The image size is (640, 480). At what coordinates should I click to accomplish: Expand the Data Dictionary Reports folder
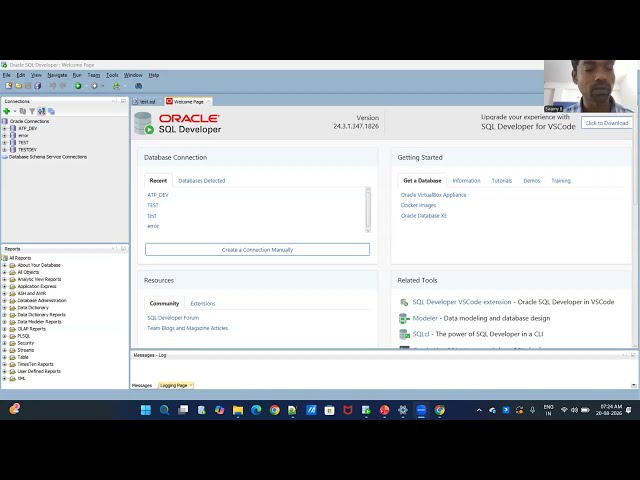pos(4,315)
